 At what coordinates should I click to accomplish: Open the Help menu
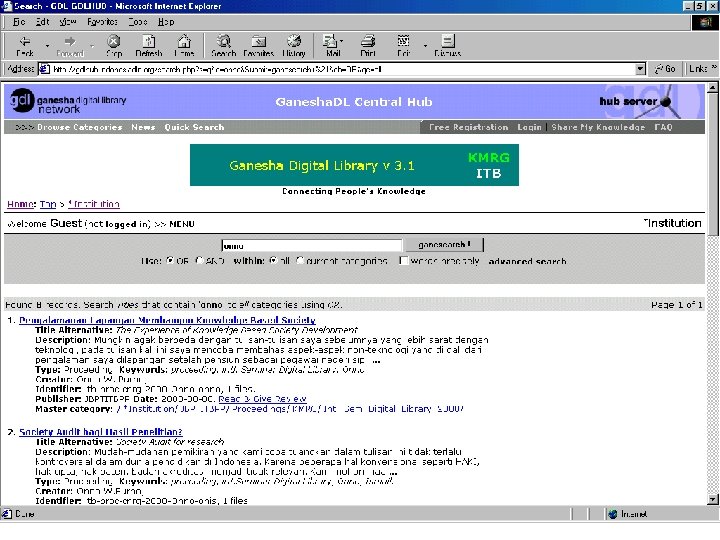(166, 22)
